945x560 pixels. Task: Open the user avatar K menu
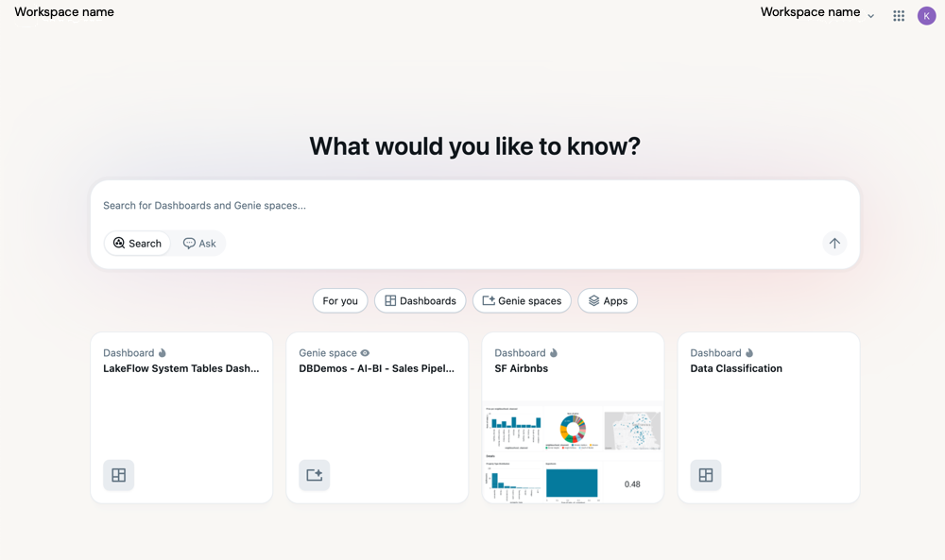click(x=926, y=16)
